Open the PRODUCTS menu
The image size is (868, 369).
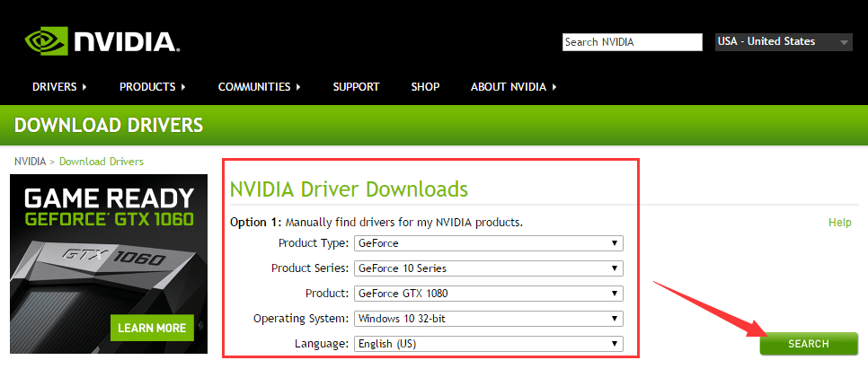click(x=153, y=87)
